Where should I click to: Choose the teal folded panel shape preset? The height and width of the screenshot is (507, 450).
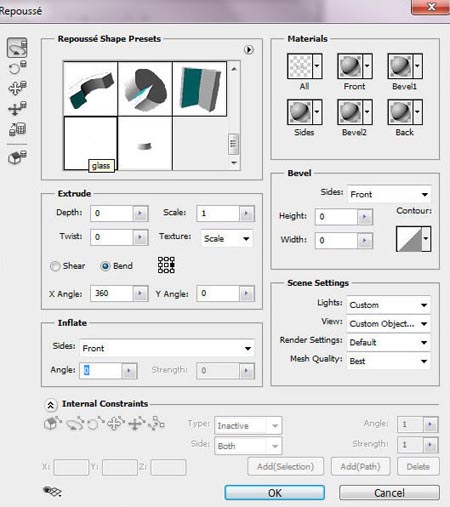point(199,89)
